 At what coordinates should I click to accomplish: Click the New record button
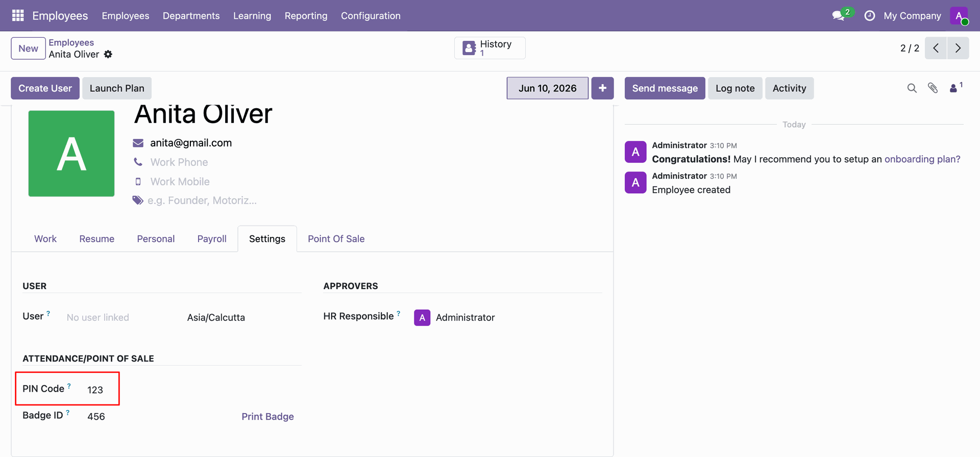pos(29,49)
